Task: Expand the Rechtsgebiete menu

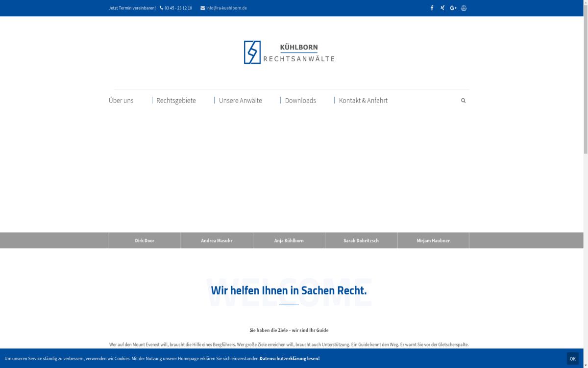Action: pos(176,101)
